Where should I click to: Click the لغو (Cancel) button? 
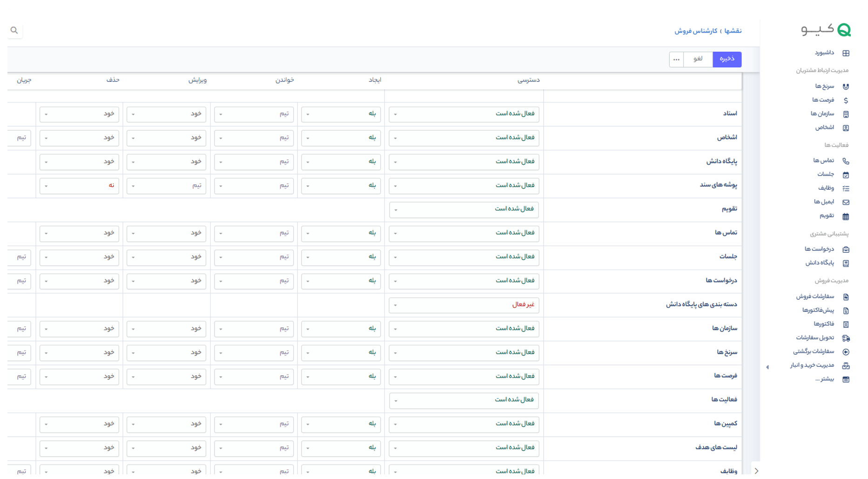698,59
